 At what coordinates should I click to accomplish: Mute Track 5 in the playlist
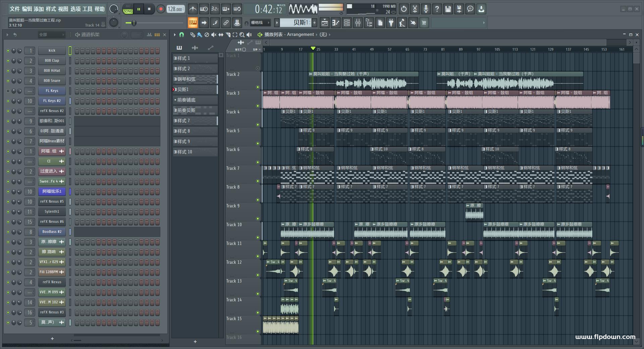click(x=258, y=144)
